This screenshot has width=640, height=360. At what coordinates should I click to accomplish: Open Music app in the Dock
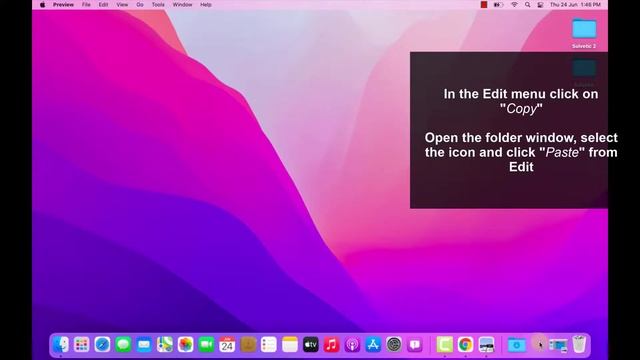click(331, 344)
